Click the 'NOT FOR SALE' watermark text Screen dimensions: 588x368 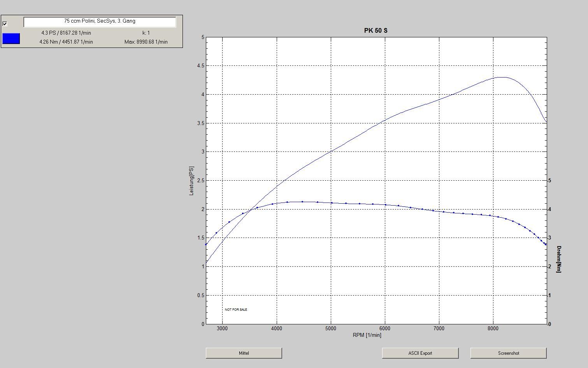(236, 310)
